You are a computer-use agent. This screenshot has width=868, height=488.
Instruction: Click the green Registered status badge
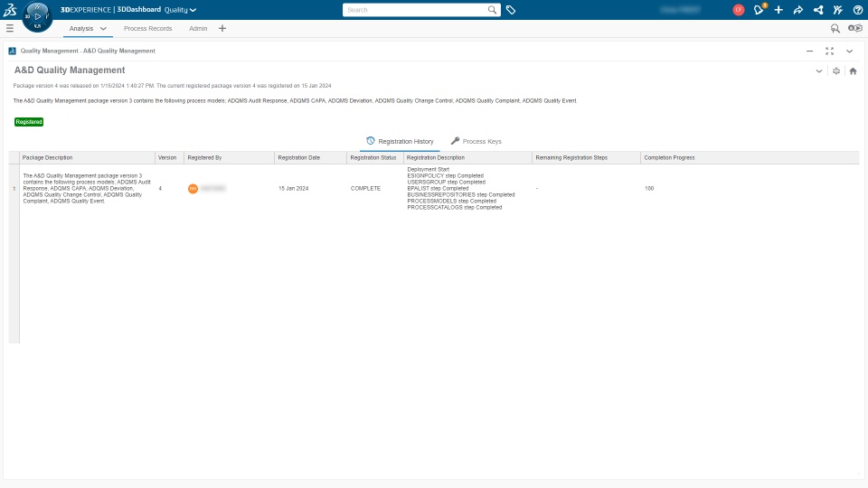(x=29, y=122)
